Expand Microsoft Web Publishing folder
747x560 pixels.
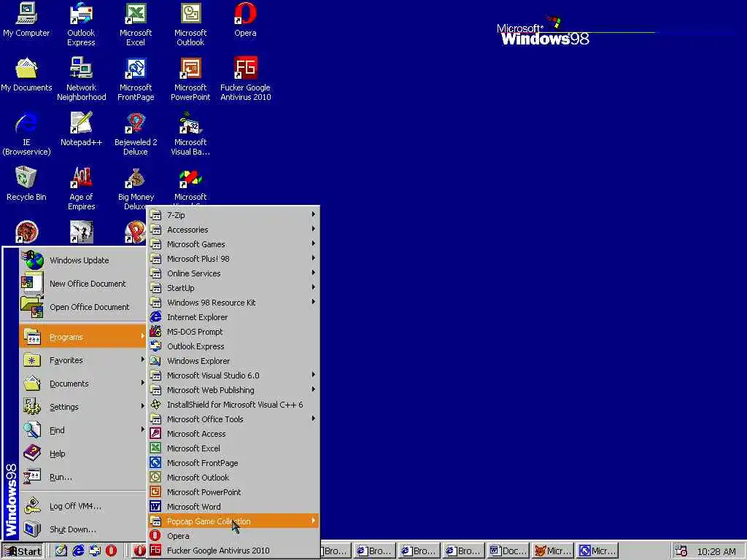tap(233, 390)
